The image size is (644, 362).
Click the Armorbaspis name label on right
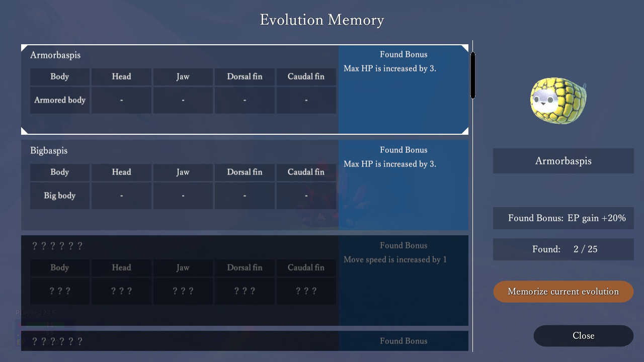563,161
